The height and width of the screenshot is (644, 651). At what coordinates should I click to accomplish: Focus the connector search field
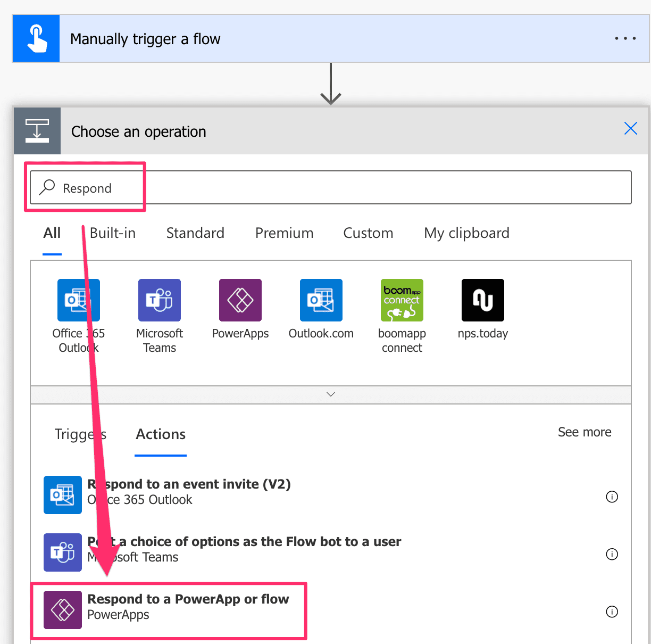click(x=331, y=187)
